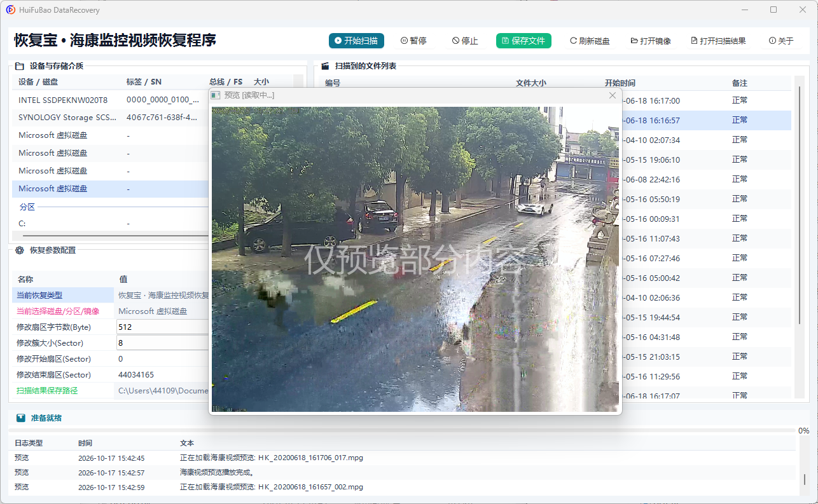Select the C: partition row

110,224
